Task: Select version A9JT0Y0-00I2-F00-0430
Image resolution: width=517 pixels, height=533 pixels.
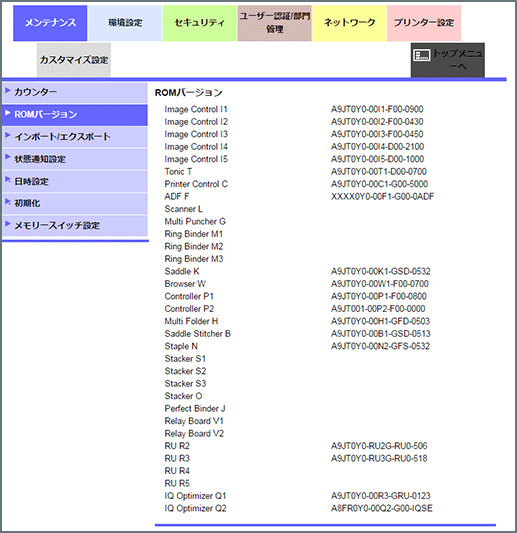Action: (x=377, y=122)
